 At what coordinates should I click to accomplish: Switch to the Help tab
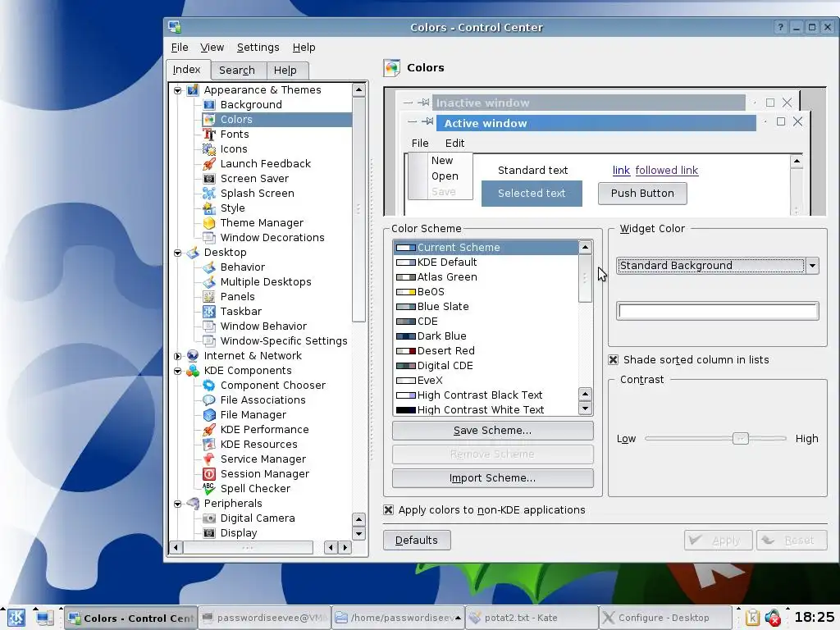click(x=285, y=71)
